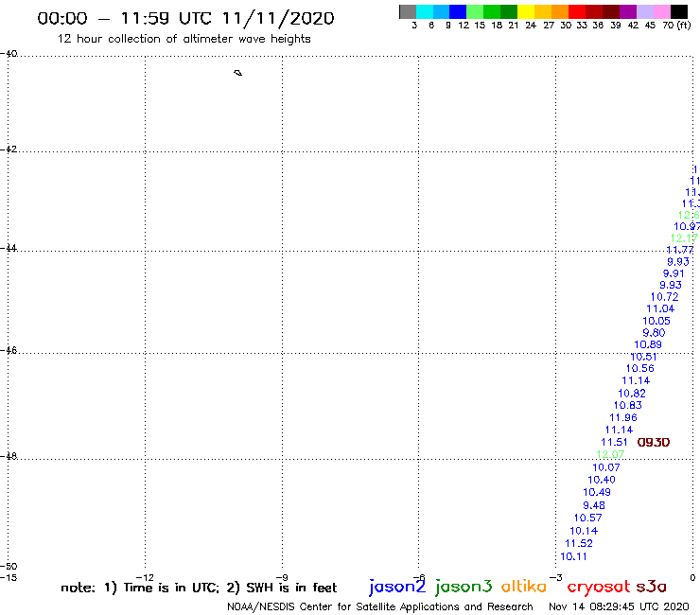Click the 10.57 wave height value
This screenshot has width=700, height=615.
[x=587, y=518]
